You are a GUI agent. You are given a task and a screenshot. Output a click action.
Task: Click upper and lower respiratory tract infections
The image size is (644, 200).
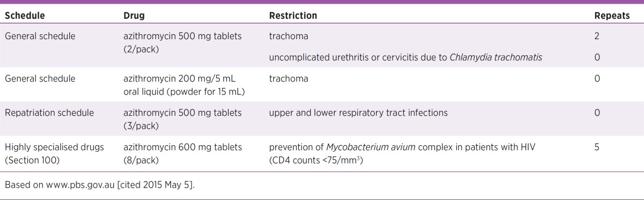(x=358, y=113)
